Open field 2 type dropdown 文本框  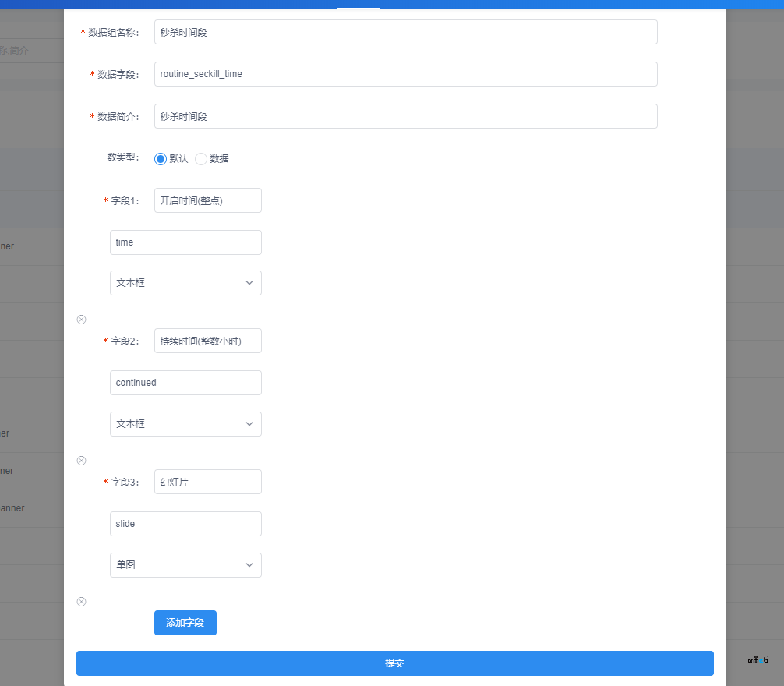pos(185,424)
